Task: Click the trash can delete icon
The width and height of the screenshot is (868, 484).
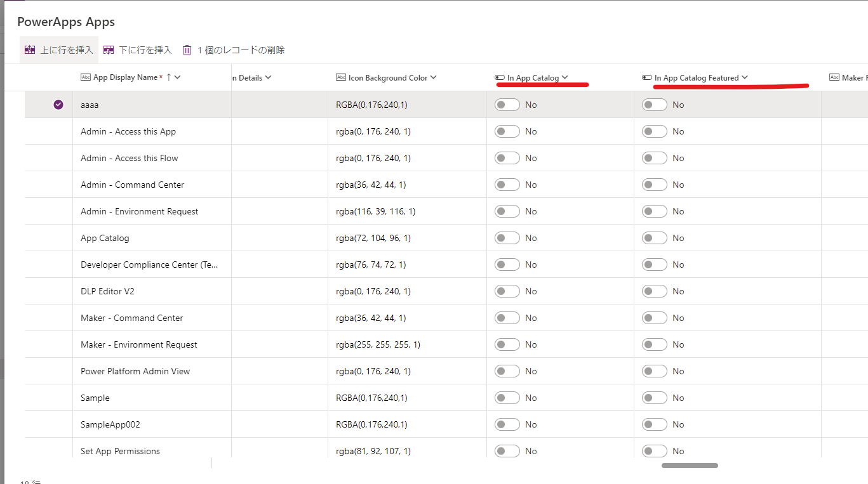Action: (187, 50)
